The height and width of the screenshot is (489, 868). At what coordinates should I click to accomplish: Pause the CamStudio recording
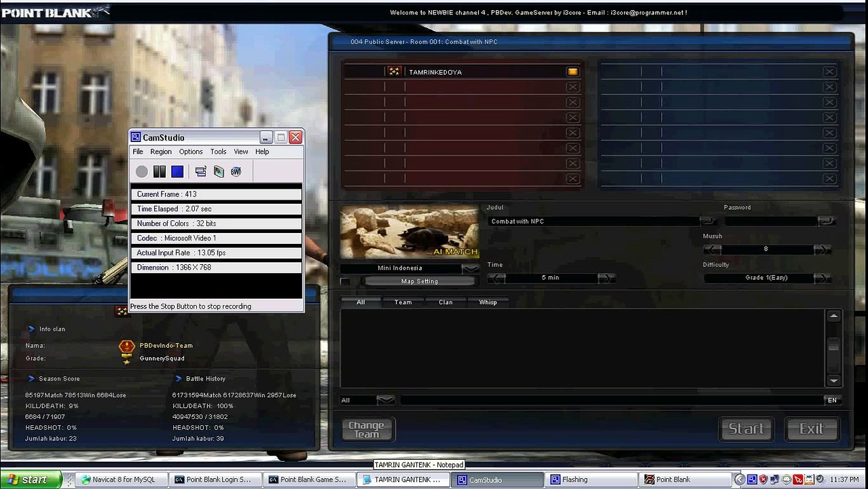160,172
